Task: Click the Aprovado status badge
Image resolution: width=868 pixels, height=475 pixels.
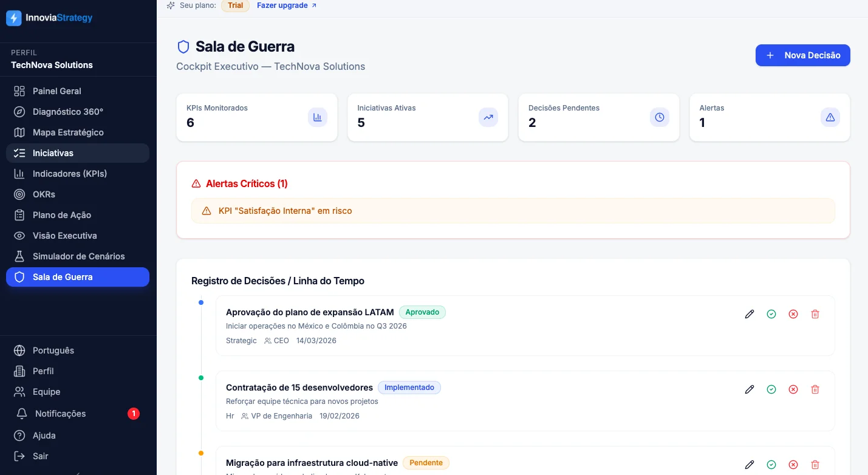Action: (422, 312)
